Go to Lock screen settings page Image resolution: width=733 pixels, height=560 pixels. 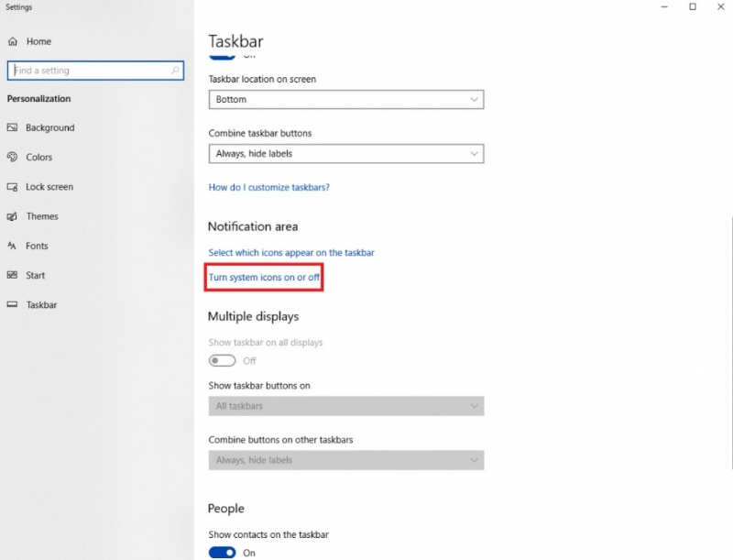coord(49,187)
